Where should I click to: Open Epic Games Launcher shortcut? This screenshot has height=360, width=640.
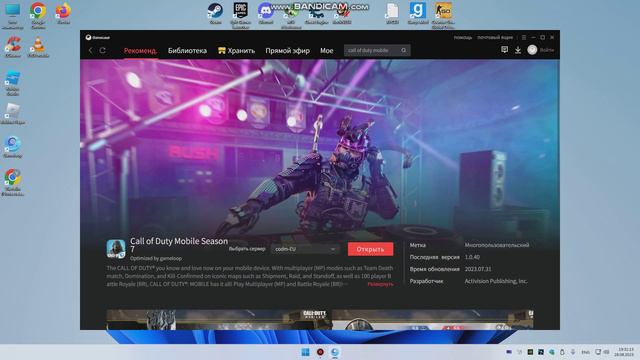pyautogui.click(x=240, y=15)
